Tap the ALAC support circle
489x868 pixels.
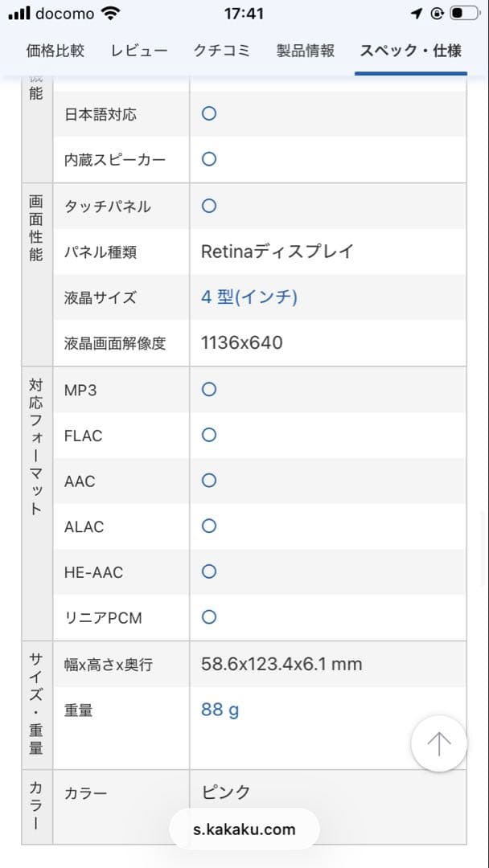tap(208, 526)
